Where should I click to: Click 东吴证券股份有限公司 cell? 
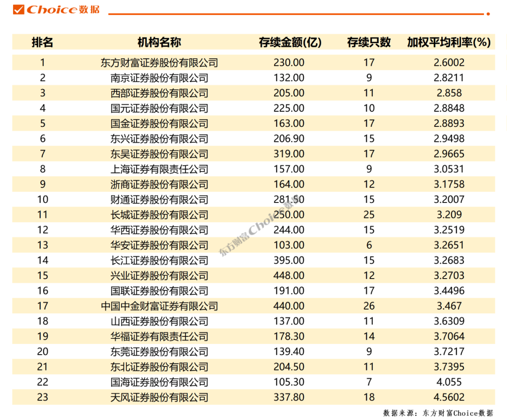(159, 154)
